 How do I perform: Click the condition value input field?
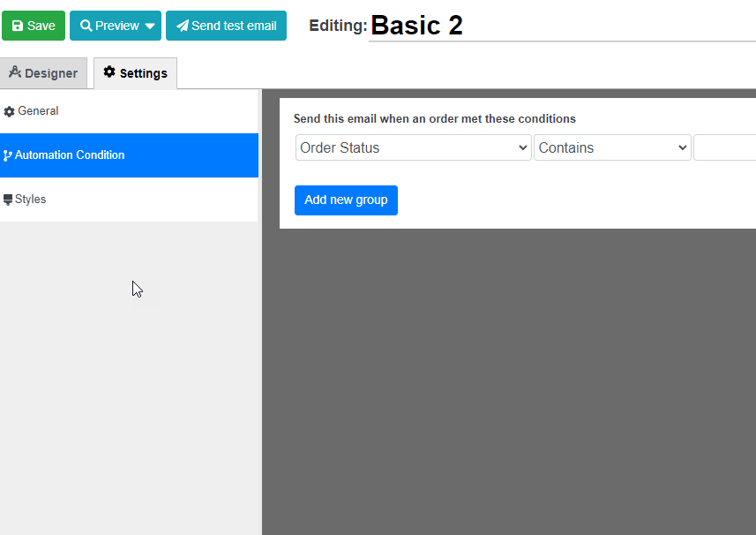pos(724,147)
